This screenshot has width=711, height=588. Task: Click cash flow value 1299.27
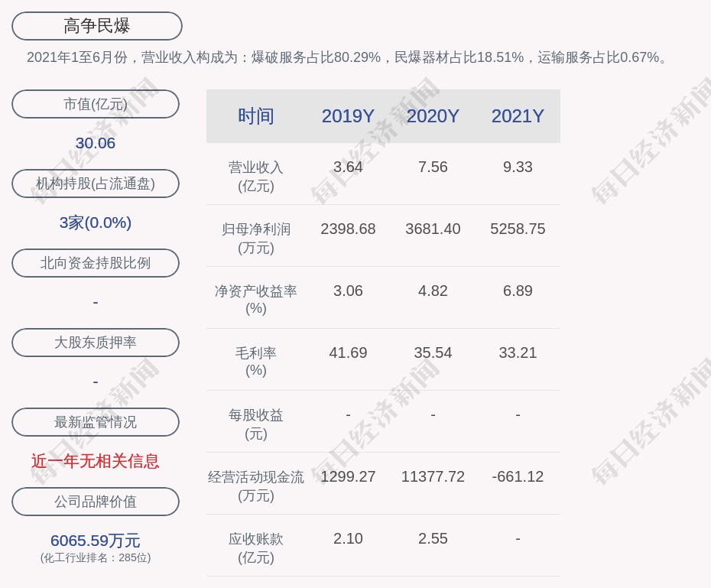(x=348, y=476)
